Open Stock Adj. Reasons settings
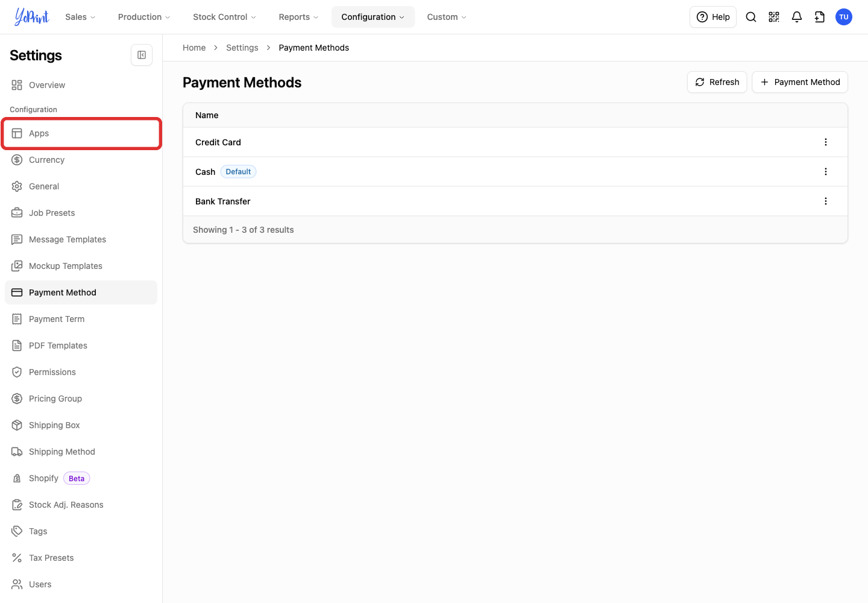The width and height of the screenshot is (868, 603). (81, 505)
